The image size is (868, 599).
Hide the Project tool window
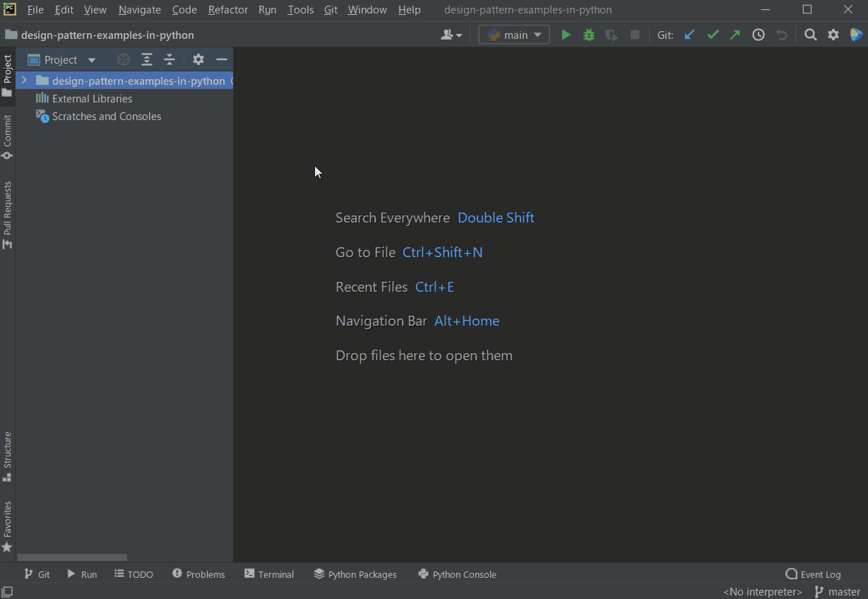(x=222, y=60)
